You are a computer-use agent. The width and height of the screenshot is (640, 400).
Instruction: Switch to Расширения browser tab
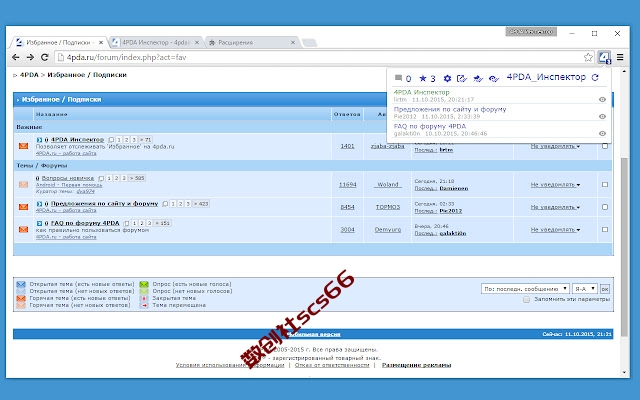click(252, 42)
